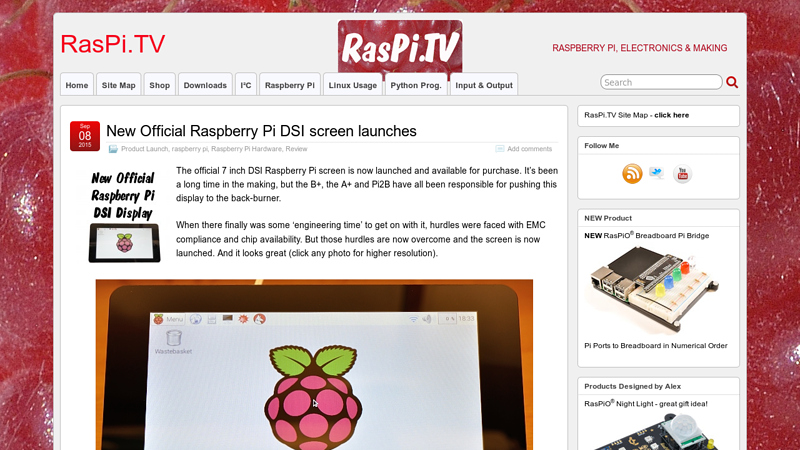Open the Twitter bird icon
This screenshot has height=450, width=800.
point(657,173)
